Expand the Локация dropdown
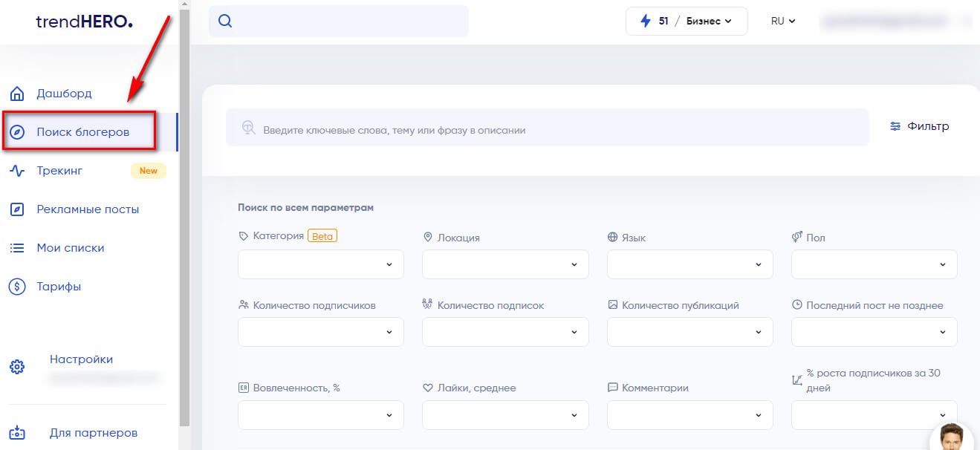The height and width of the screenshot is (450, 980). (x=504, y=264)
